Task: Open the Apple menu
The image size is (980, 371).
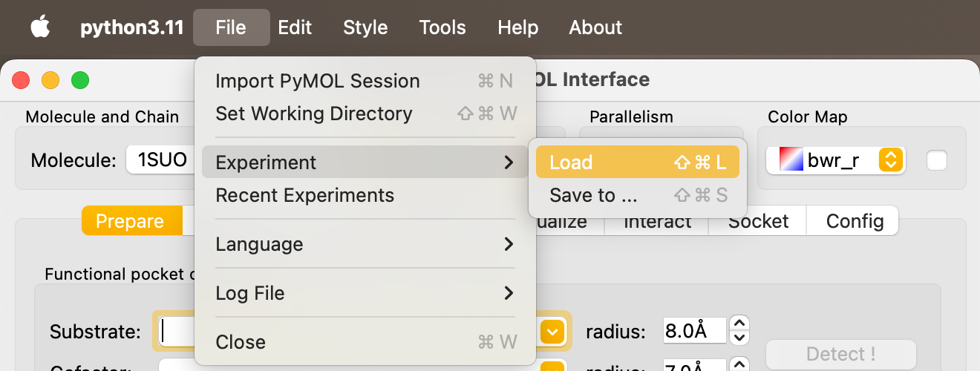Action: [40, 27]
